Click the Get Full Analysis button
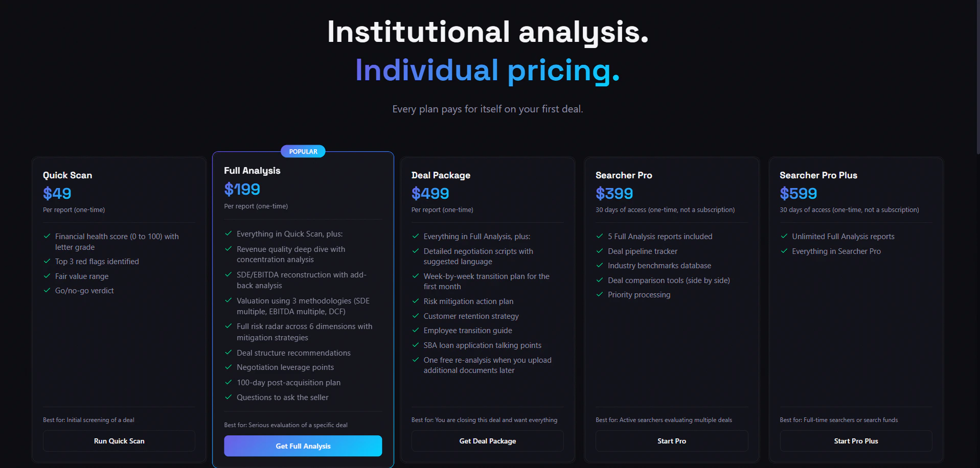Image resolution: width=980 pixels, height=468 pixels. 303,446
